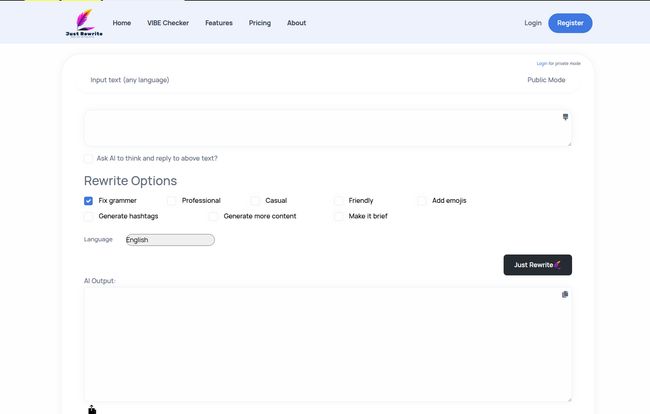Click the Login link for private mode
The width and height of the screenshot is (650, 414).
click(541, 63)
